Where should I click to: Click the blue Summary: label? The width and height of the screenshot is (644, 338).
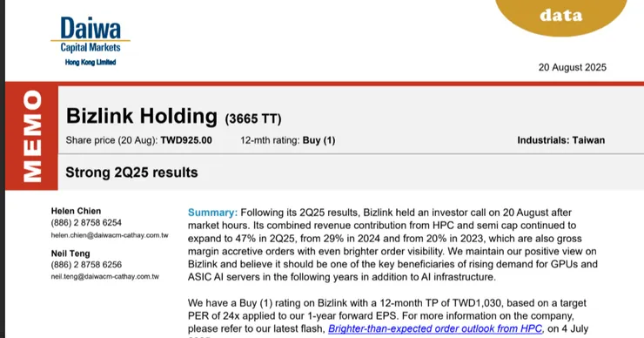[212, 213]
